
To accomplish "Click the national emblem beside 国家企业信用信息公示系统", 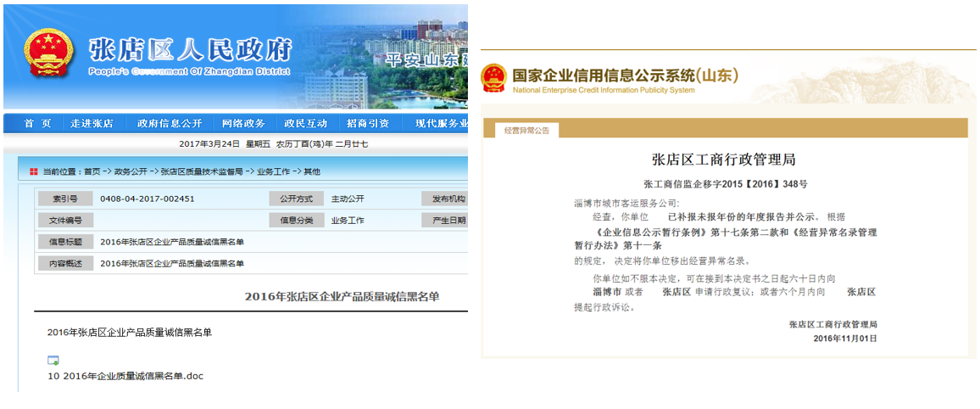I will [x=493, y=78].
